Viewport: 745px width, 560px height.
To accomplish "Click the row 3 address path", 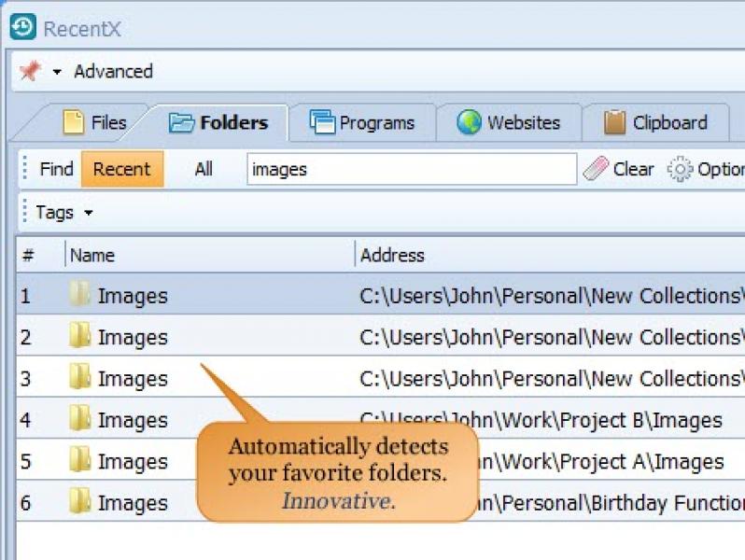I will tap(552, 379).
